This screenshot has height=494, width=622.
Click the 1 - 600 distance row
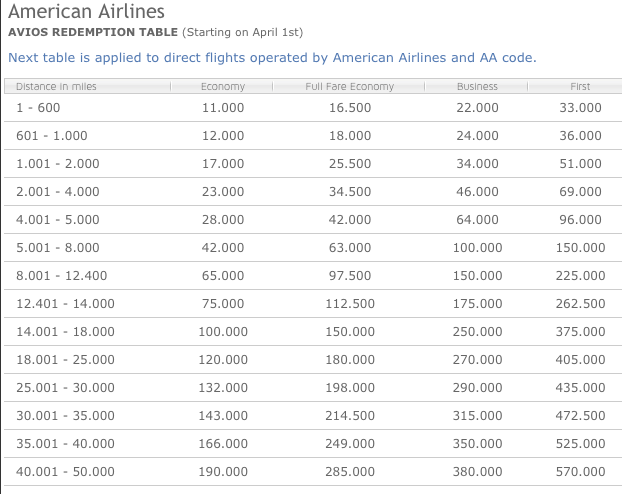[x=39, y=107]
